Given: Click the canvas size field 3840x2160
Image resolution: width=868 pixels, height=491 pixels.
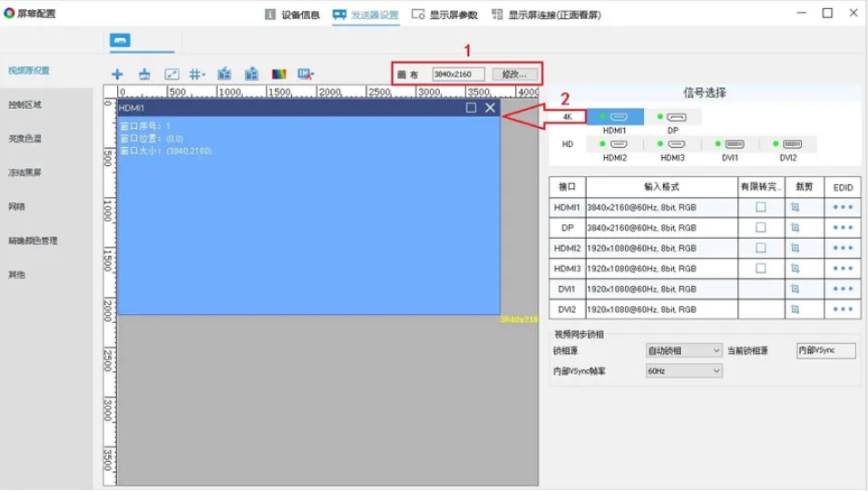Looking at the screenshot, I should click(x=458, y=74).
